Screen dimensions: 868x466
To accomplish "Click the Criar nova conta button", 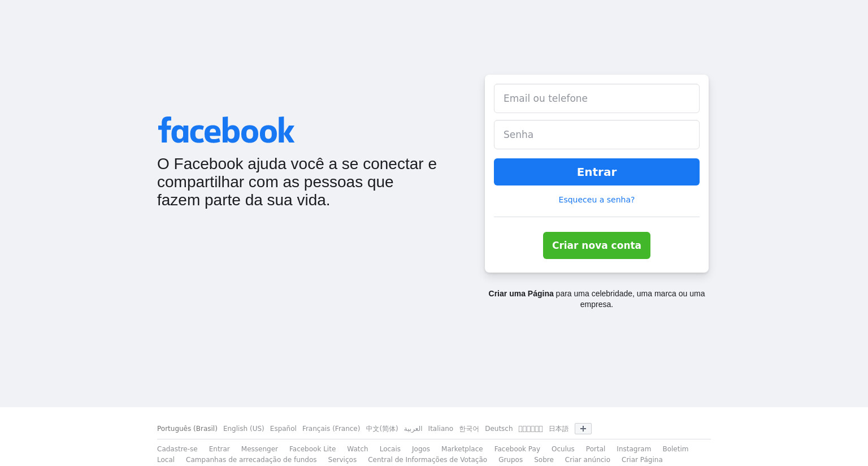I will 597,245.
